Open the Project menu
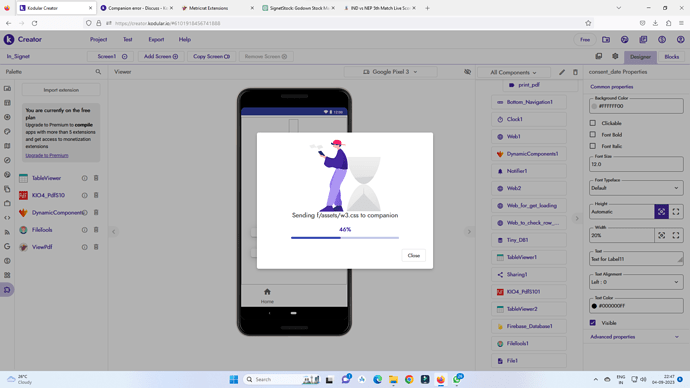Image resolution: width=690 pixels, height=388 pixels. [x=99, y=40]
